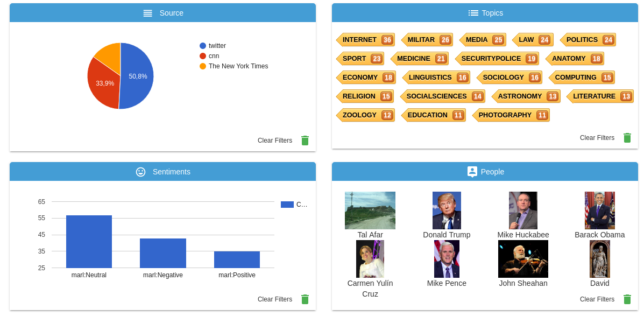Click the trash icon in Topics panel
The width and height of the screenshot is (644, 316).
(627, 138)
